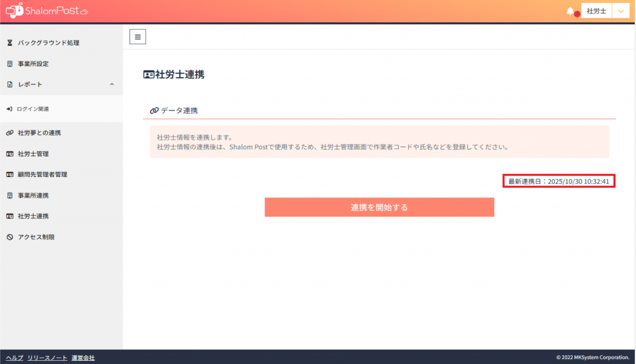Viewport: 636px width, 364px height.
Task: Click the ShalomPost logo in header
Action: (47, 11)
